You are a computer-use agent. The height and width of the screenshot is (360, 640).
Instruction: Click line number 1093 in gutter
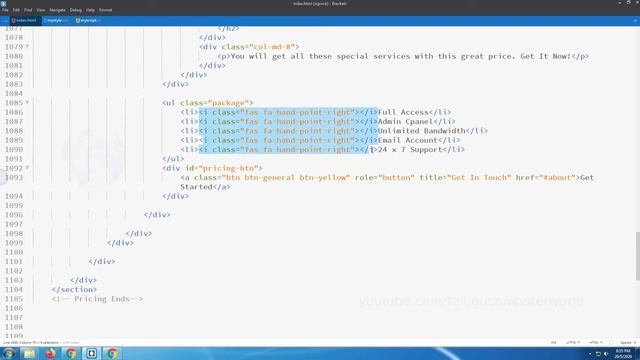(14, 178)
